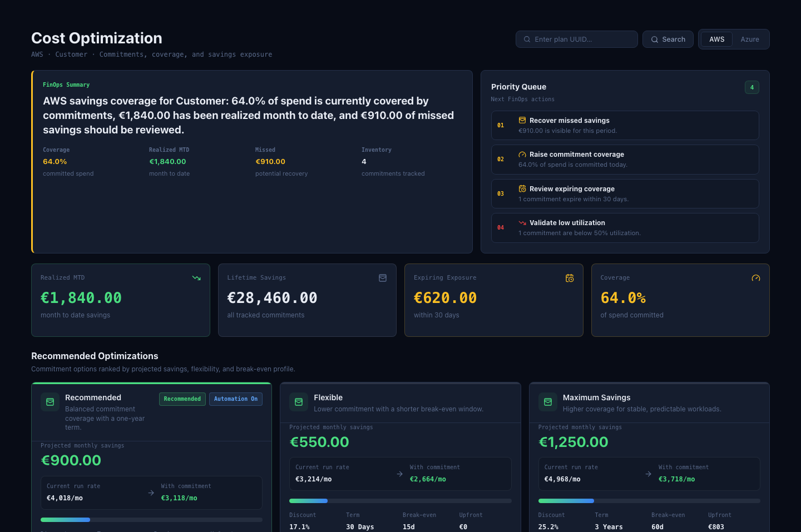Click the 25.2% discount value
Image resolution: width=801 pixels, height=532 pixels.
[x=548, y=527]
